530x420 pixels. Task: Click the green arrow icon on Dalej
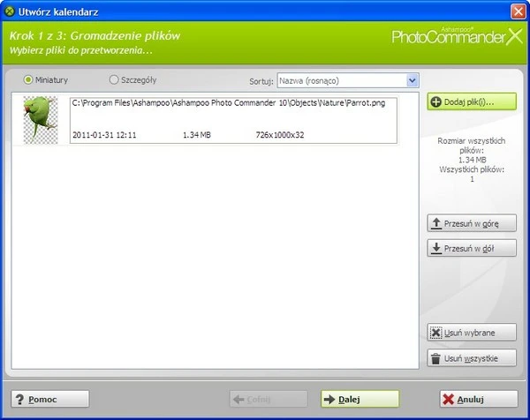point(329,400)
